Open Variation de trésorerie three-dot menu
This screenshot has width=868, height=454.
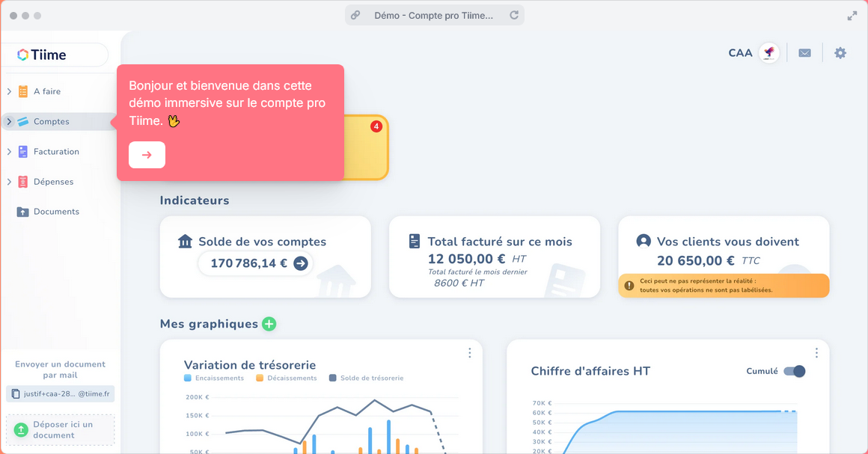coord(469,353)
